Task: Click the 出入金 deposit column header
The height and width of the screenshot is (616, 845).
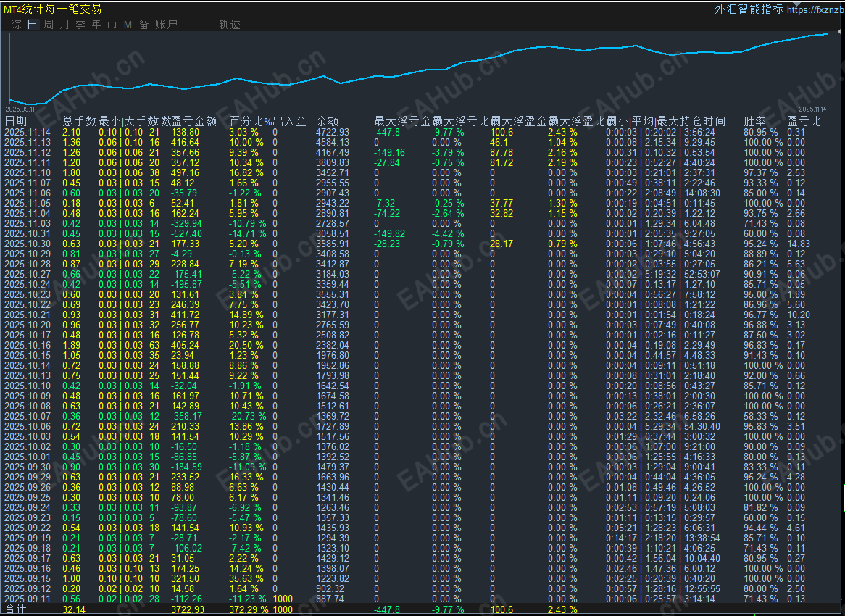Action: pyautogui.click(x=289, y=121)
